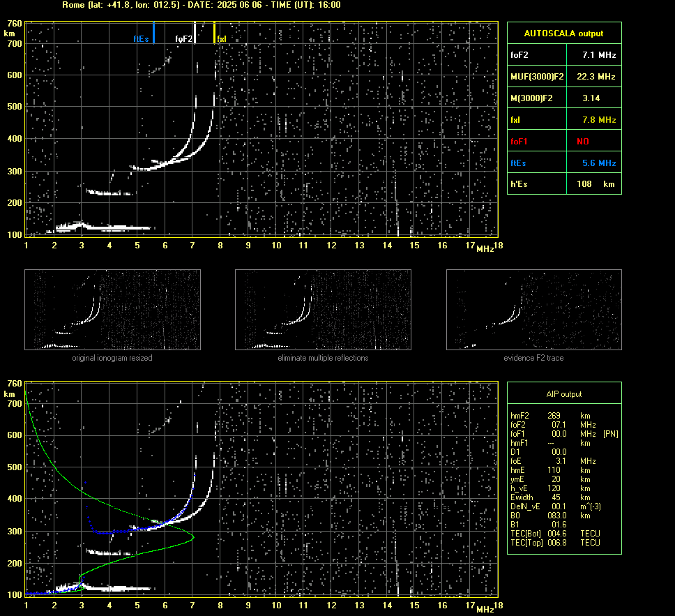Screen dimensions: 675x616
Task: Click the Rome date and time title line
Action: (x=201, y=5)
